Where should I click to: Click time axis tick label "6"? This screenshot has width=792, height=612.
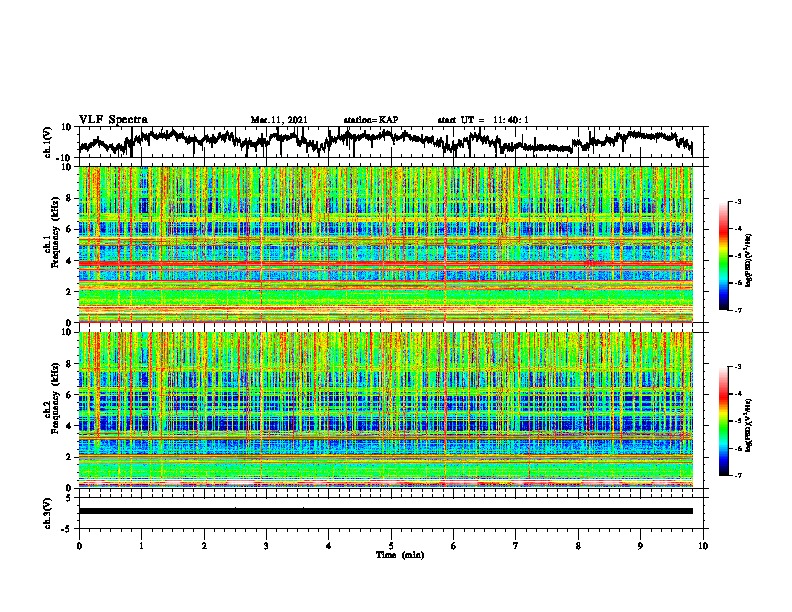tap(454, 546)
